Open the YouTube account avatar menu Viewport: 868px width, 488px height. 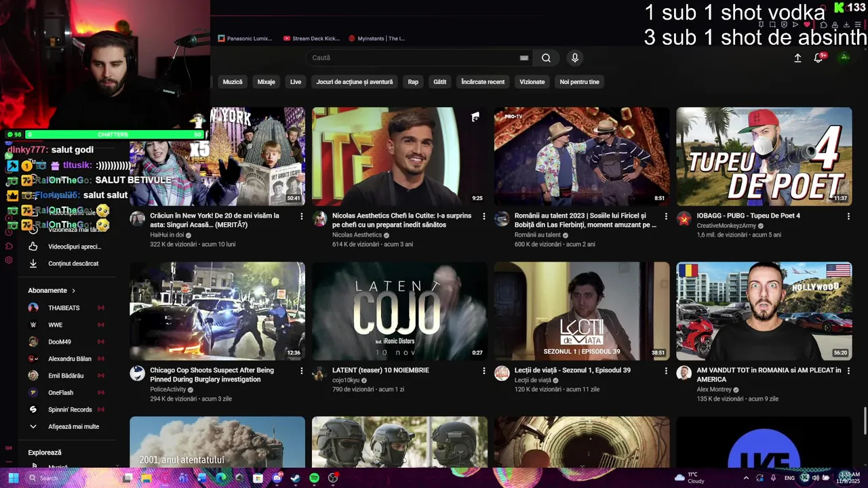pyautogui.click(x=844, y=58)
